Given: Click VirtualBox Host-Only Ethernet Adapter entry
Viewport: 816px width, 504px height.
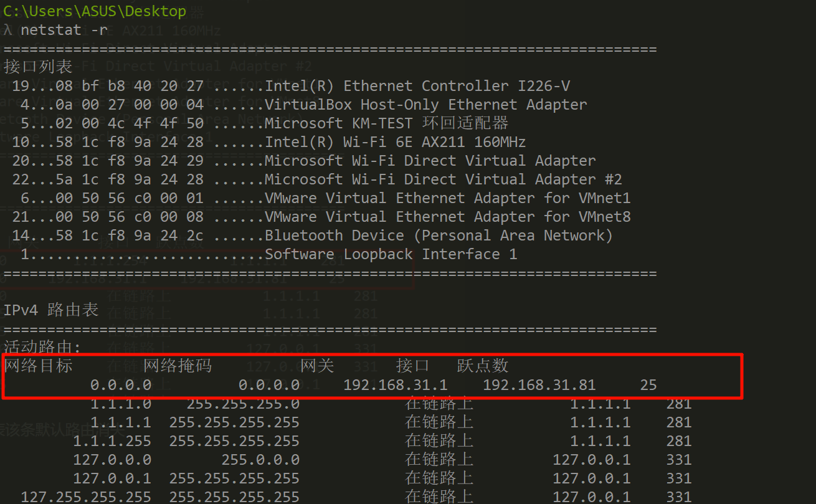Looking at the screenshot, I should 426,105.
